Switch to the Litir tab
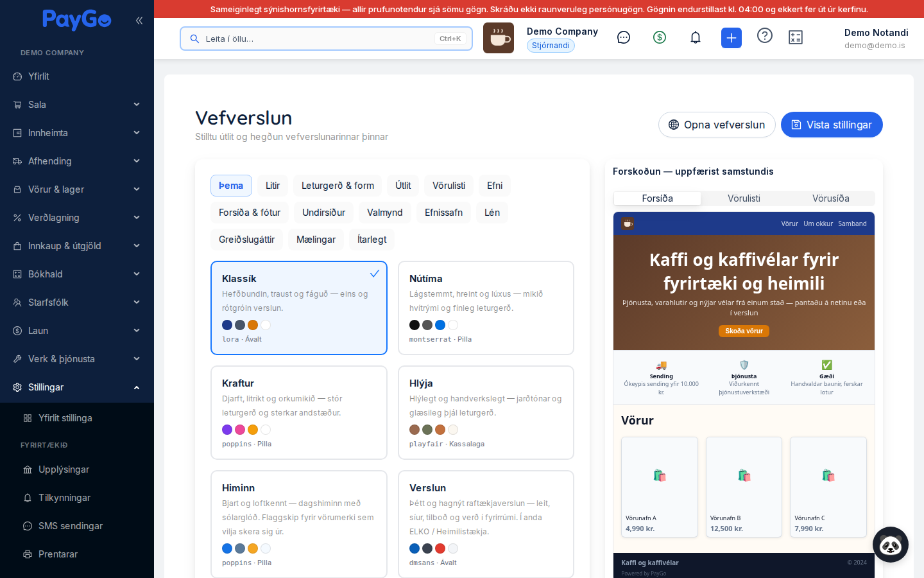Viewport: 924px width, 578px height. (x=273, y=186)
